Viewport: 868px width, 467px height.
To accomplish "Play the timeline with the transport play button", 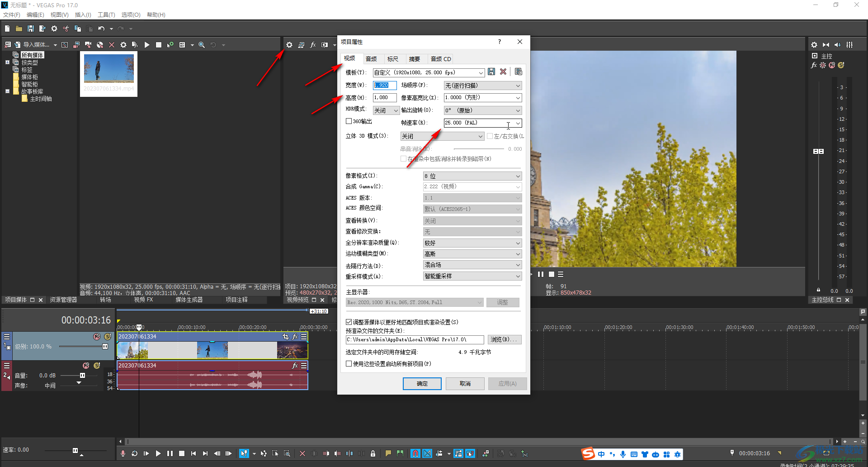I will coord(158,453).
